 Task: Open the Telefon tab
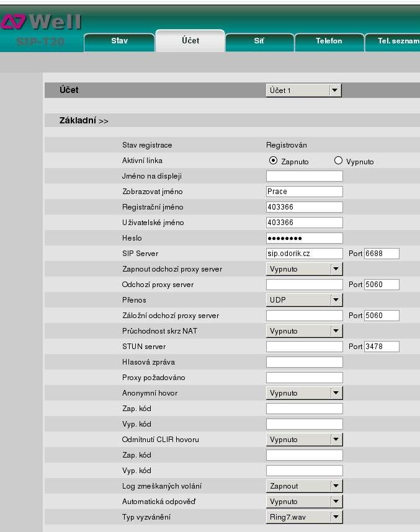point(329,41)
